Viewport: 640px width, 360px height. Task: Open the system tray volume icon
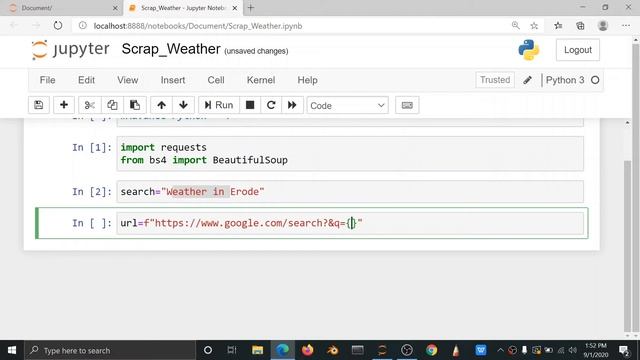pos(573,350)
